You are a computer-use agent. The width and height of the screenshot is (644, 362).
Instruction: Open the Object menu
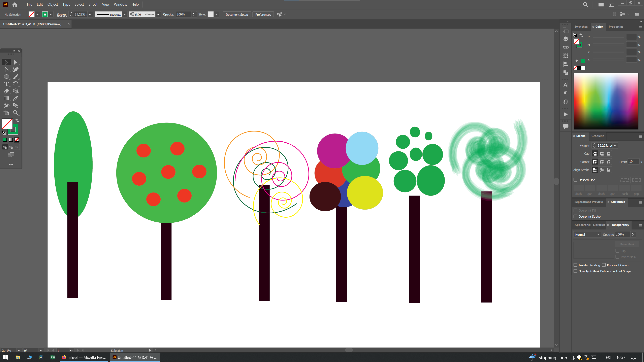53,4
